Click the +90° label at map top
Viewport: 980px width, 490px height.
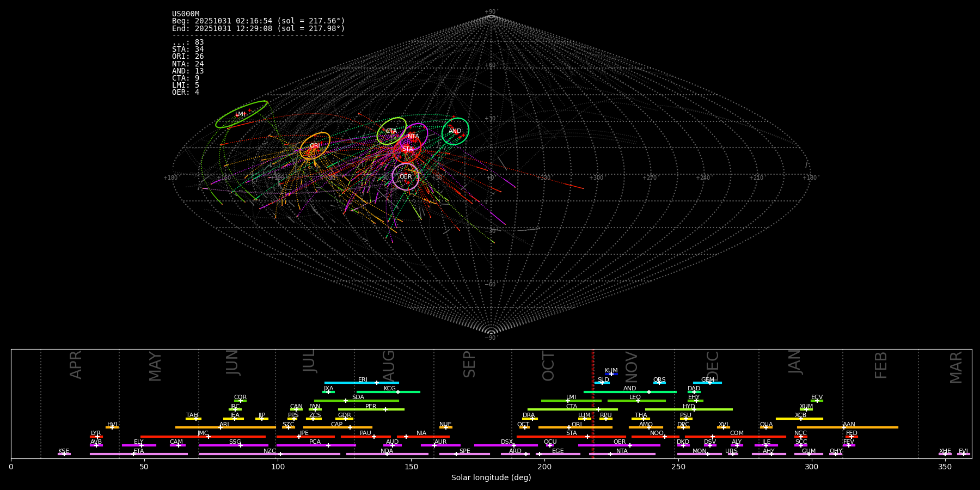[491, 12]
